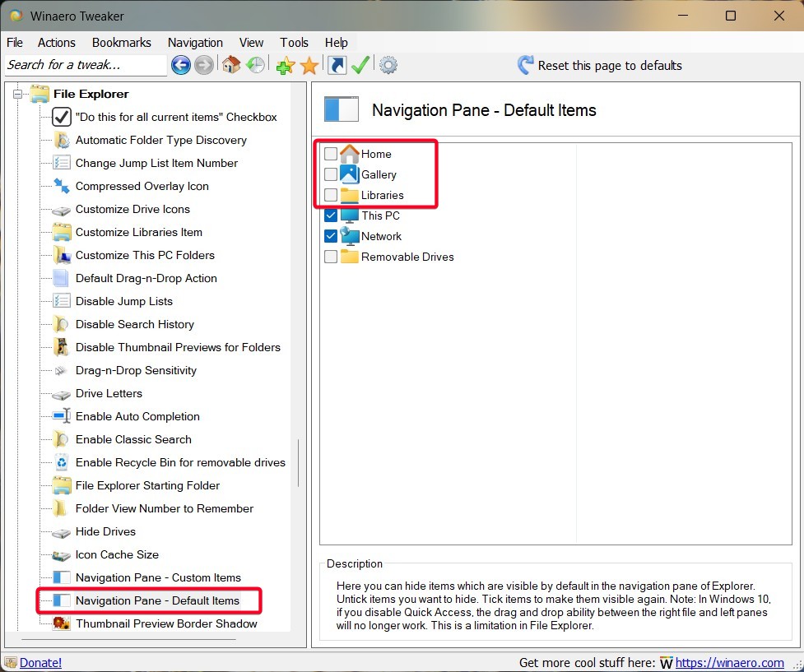Click the Search for a tweak field

(x=86, y=65)
